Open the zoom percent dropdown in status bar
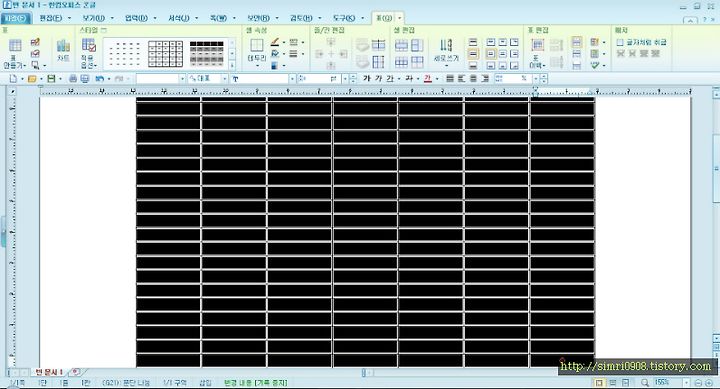The width and height of the screenshot is (720, 389). pos(686,382)
